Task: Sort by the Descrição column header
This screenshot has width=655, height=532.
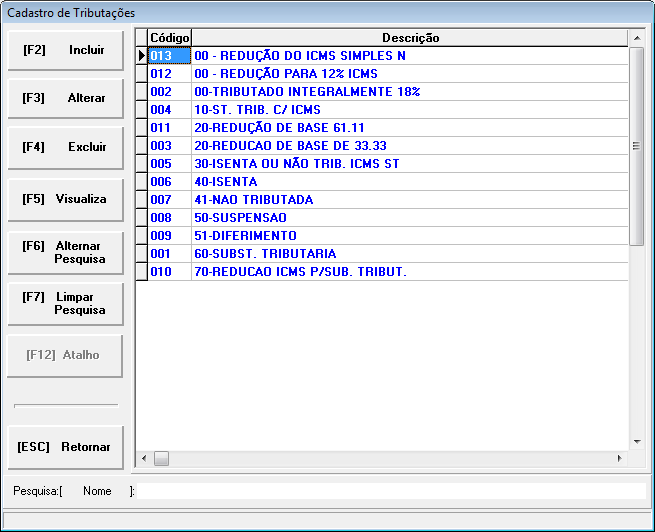Action: point(410,38)
